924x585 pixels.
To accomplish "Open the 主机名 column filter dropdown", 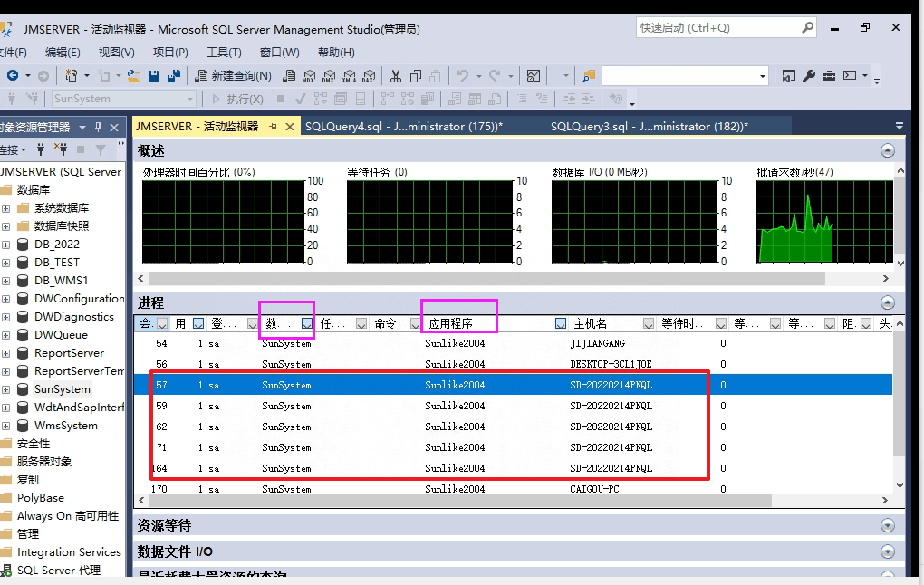I will coord(649,323).
